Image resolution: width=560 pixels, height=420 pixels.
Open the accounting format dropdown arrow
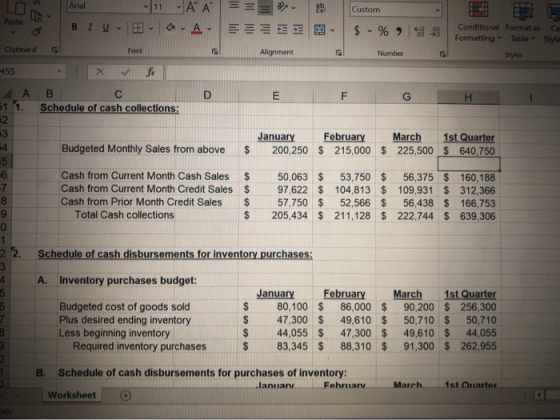[370, 31]
